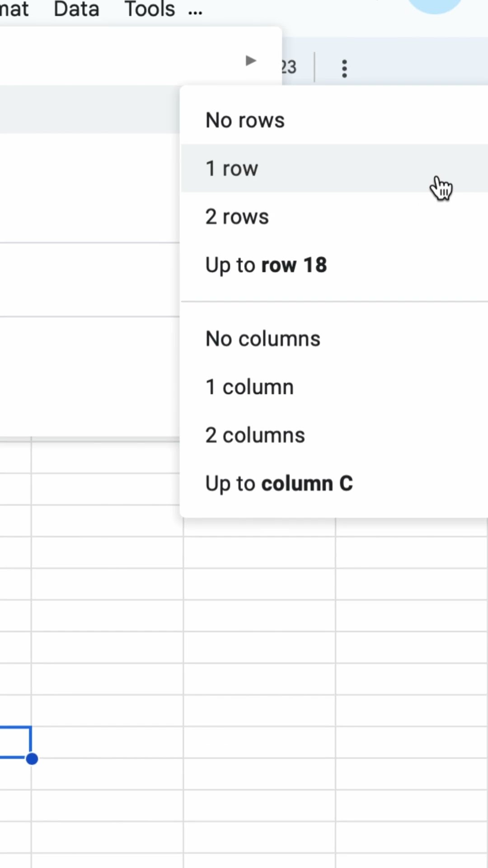Freeze 1 row
Screen dimensions: 488x868
coord(232,169)
